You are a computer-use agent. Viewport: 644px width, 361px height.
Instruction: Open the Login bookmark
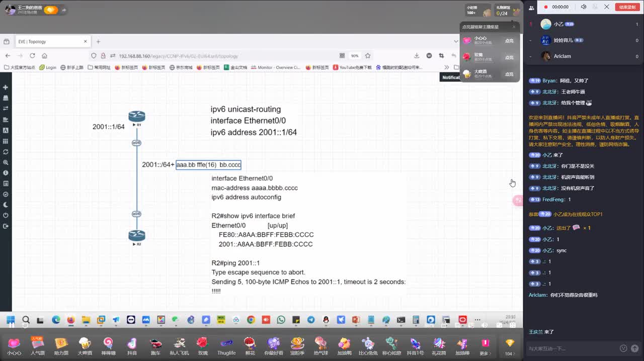[x=48, y=67]
